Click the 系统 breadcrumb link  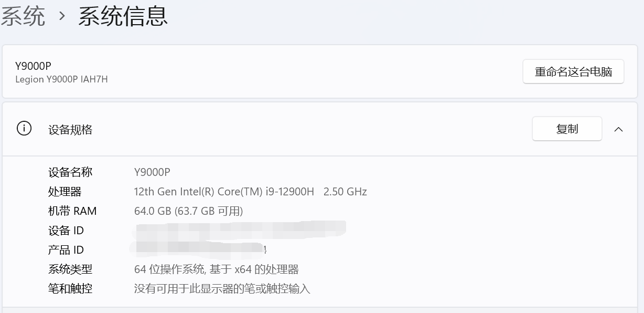23,16
